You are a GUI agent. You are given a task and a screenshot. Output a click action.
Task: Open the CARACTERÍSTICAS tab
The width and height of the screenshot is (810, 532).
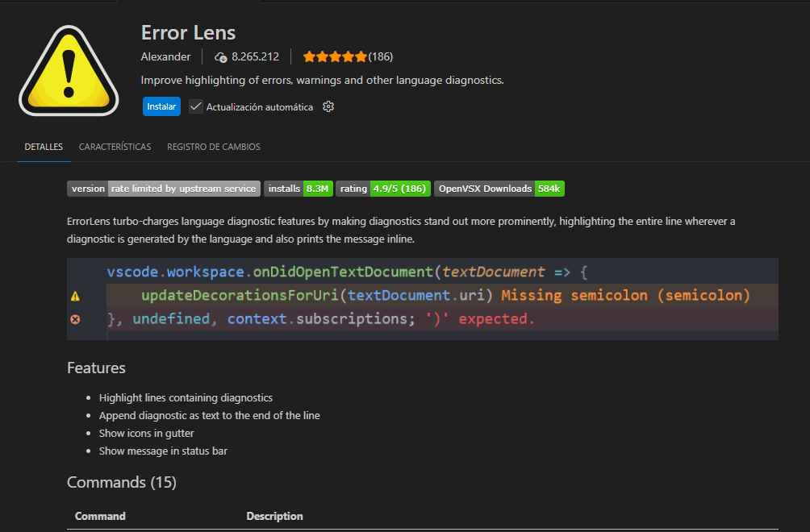click(x=115, y=147)
